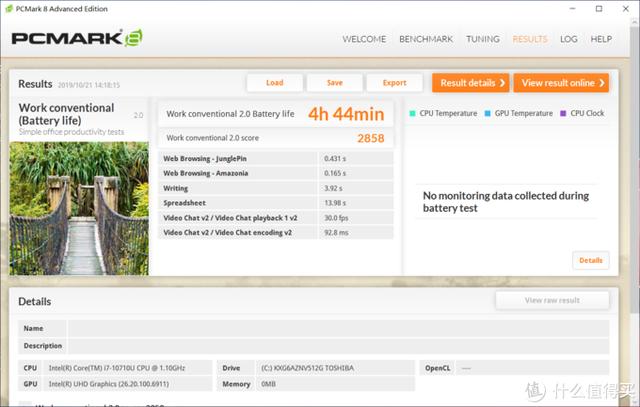640x407 pixels.
Task: Click the Details button under monitoring chart
Action: [x=591, y=260]
